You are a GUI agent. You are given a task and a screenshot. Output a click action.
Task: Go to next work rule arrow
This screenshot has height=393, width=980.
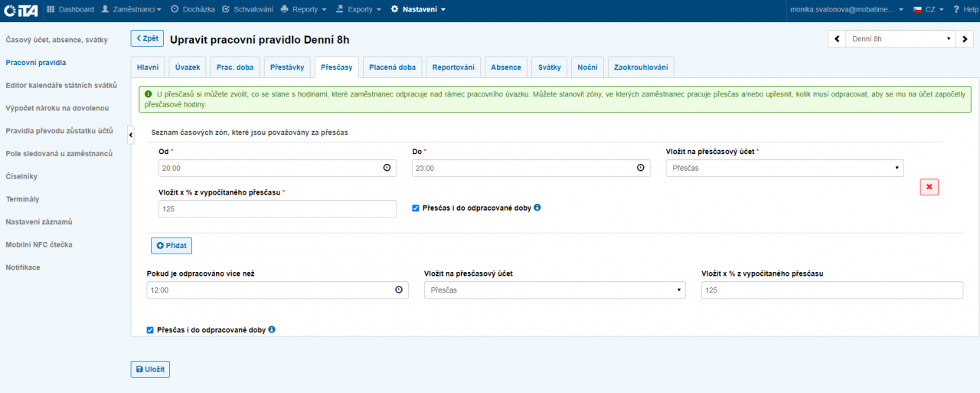pos(965,38)
